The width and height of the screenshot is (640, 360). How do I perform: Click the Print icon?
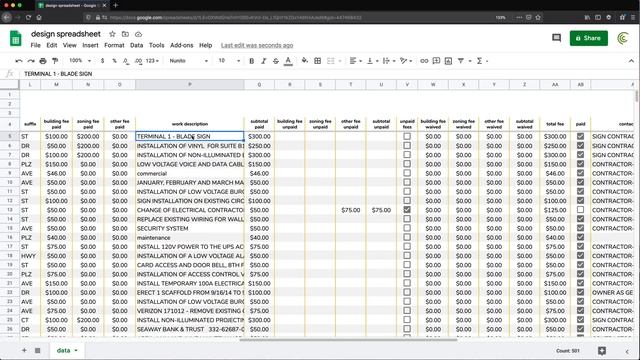coord(43,61)
